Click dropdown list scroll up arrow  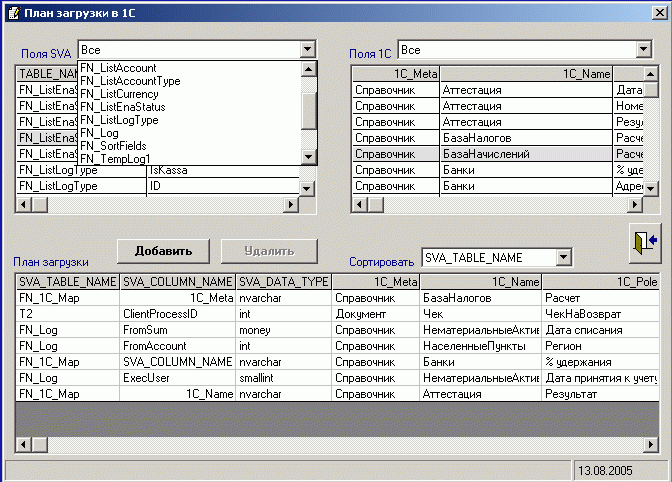coord(309,69)
